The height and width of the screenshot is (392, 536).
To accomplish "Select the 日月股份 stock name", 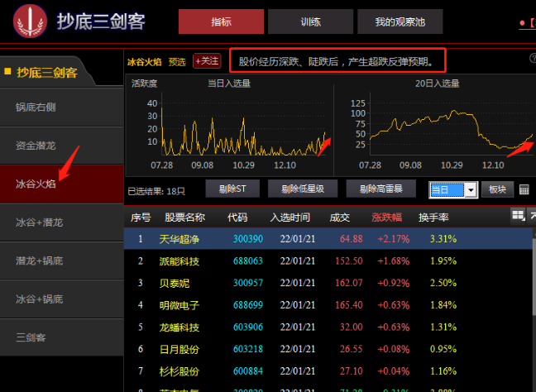I will coord(179,349).
